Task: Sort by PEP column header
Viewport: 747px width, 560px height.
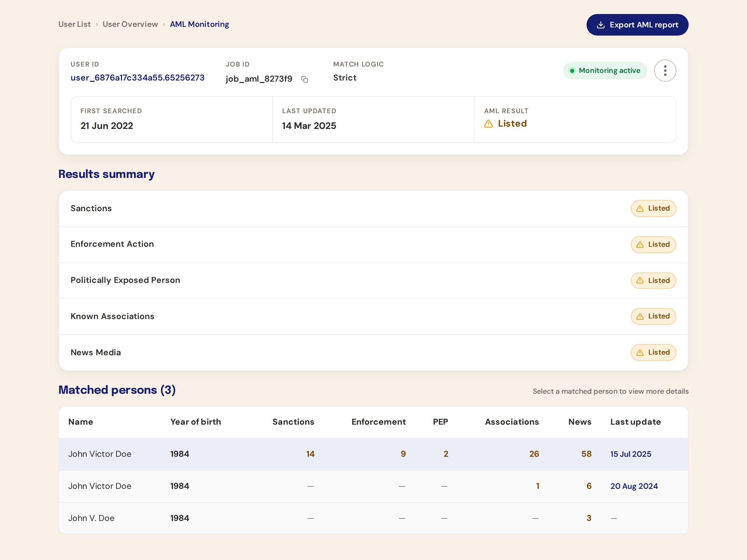Action: click(x=440, y=422)
